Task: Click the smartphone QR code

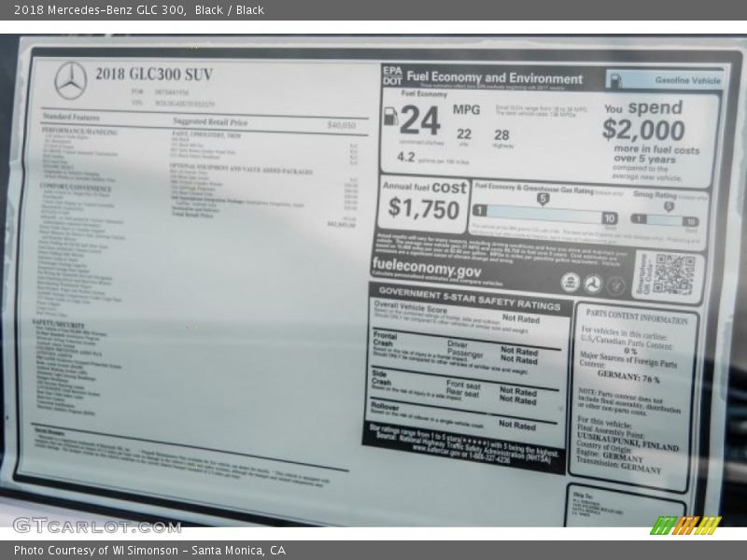Action: pyautogui.click(x=673, y=274)
